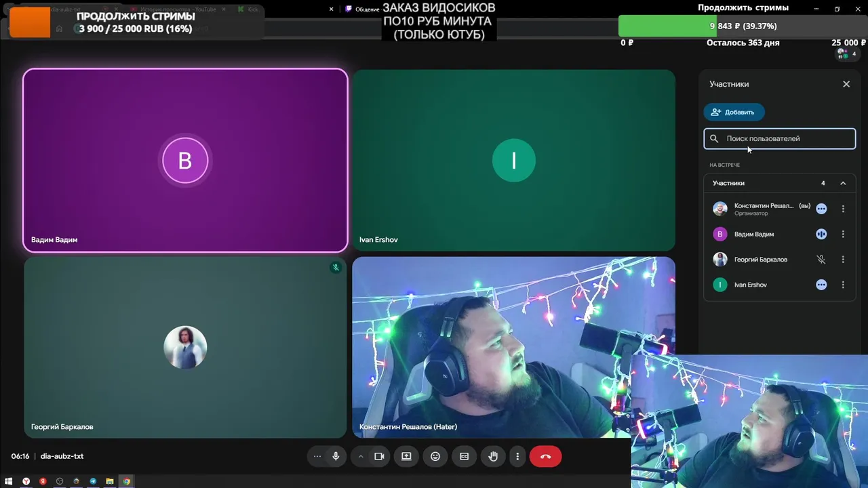Expand video settings chevron next to camera
This screenshot has width=868, height=488.
[361, 457]
